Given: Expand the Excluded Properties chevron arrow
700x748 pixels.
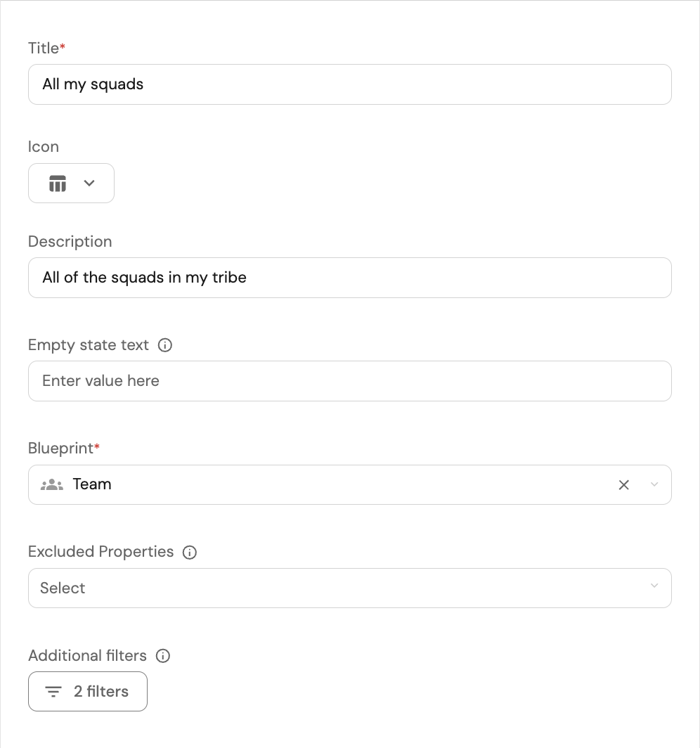Looking at the screenshot, I should pyautogui.click(x=654, y=586).
